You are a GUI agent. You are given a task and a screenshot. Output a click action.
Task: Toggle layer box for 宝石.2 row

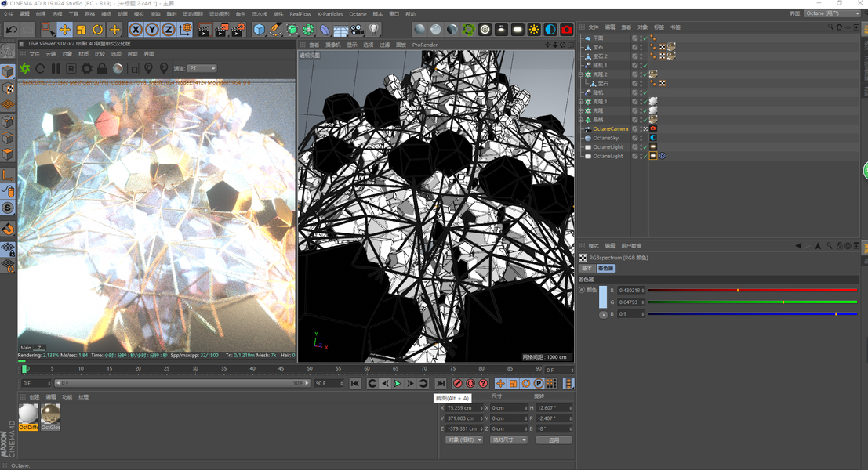[635, 56]
